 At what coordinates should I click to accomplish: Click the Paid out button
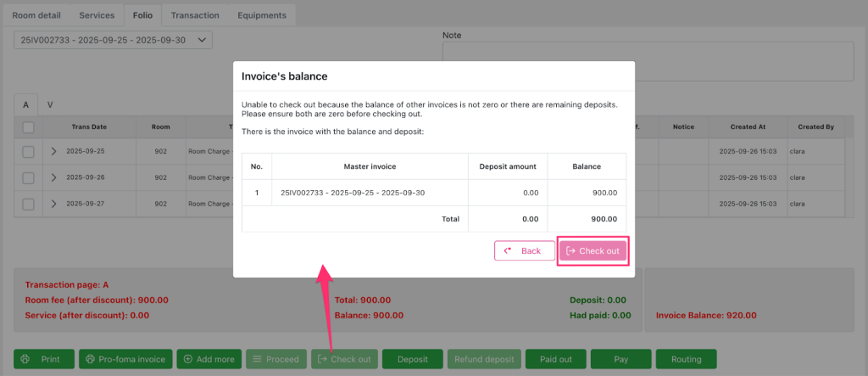coord(554,359)
